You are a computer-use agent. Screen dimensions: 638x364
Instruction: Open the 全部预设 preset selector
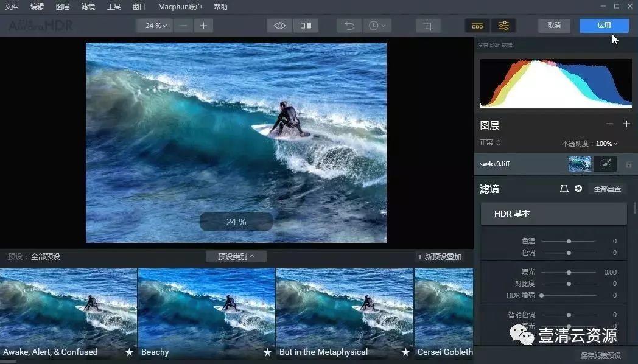46,257
